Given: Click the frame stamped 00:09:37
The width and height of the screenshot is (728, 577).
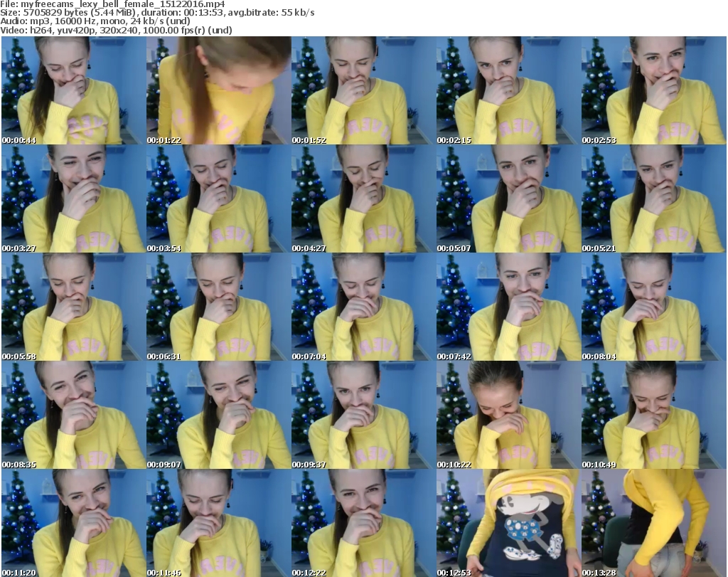Looking at the screenshot, I should coord(363,415).
